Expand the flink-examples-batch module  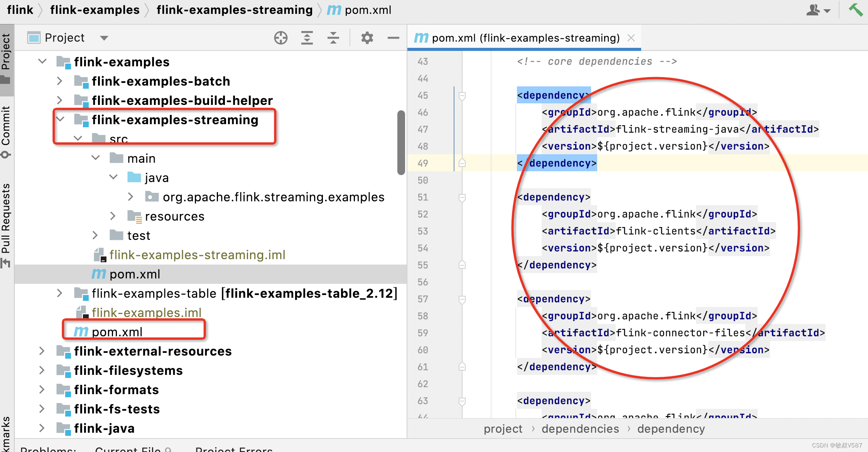pyautogui.click(x=59, y=81)
